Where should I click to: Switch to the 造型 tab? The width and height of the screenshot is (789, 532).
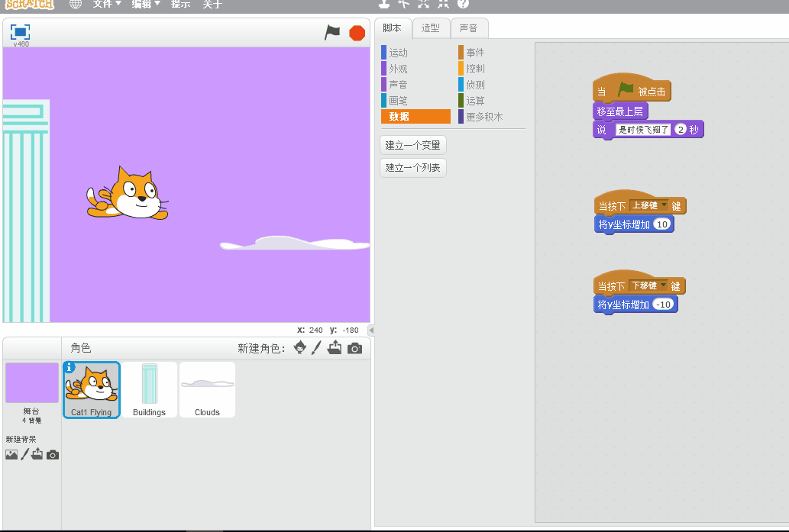431,28
